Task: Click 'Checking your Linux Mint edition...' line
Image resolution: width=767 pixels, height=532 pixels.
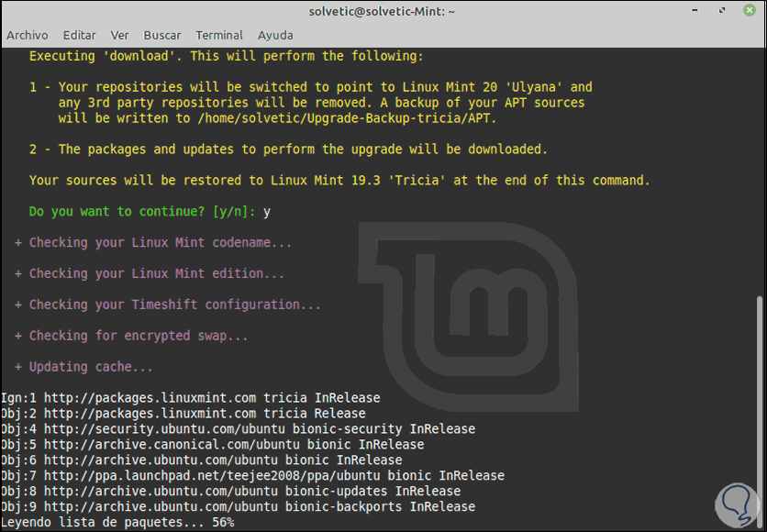Action: [x=150, y=273]
